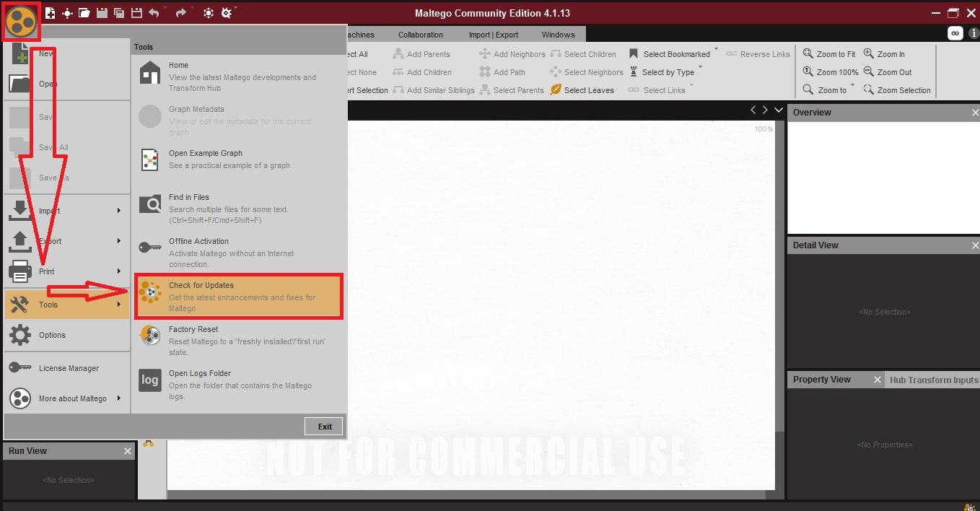Screen dimensions: 980x511
Task: Click the Select Leaves leaf icon
Action: point(556,90)
